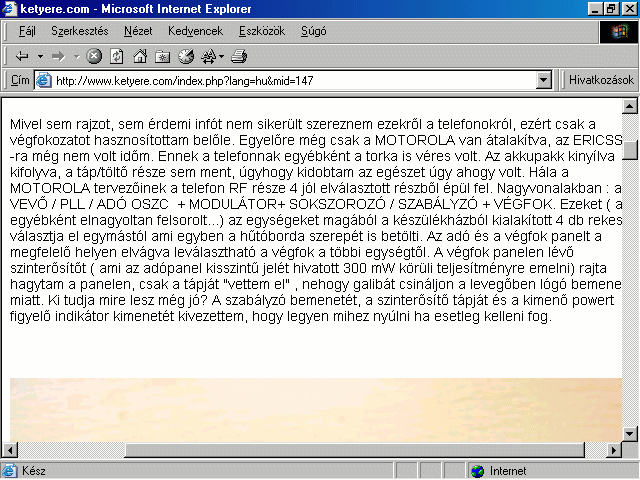640x480 pixels.
Task: Print the page with the printer icon
Action: (239, 56)
